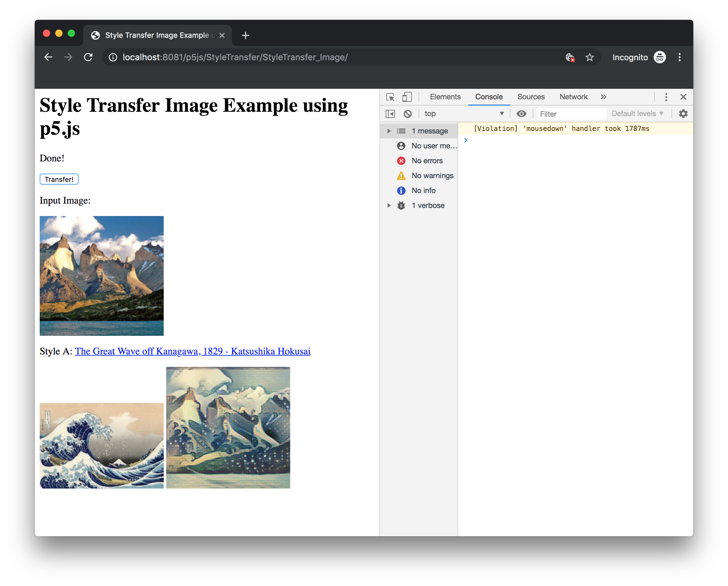Hide the console sidebar panel
The height and width of the screenshot is (586, 728).
coord(390,114)
